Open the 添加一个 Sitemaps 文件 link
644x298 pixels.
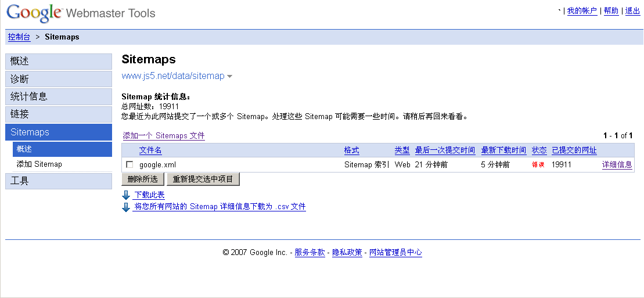coord(164,136)
